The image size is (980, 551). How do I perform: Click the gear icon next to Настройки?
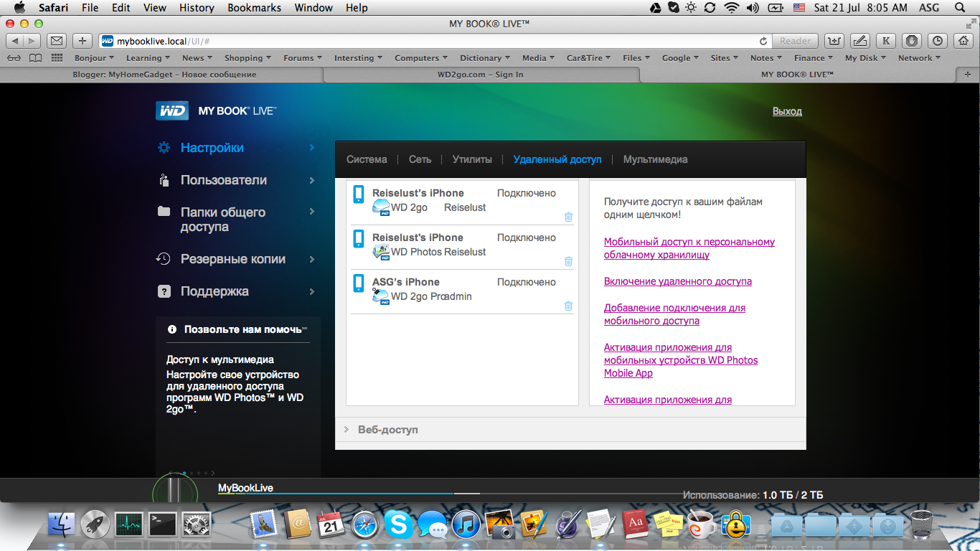tap(164, 148)
